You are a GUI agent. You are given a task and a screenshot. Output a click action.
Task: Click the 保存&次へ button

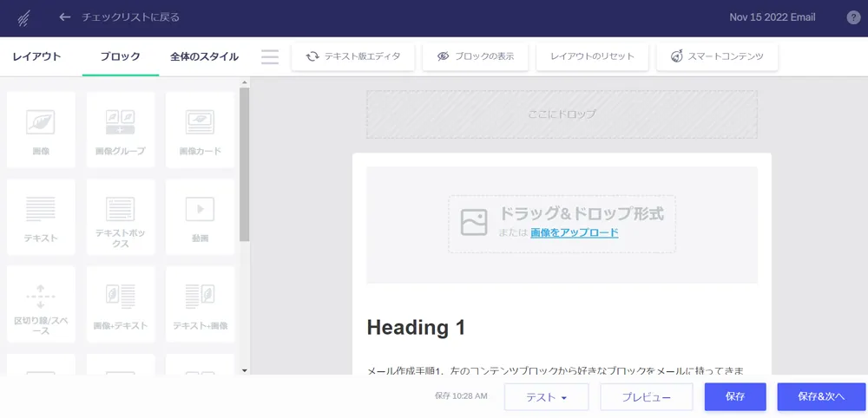pos(821,397)
